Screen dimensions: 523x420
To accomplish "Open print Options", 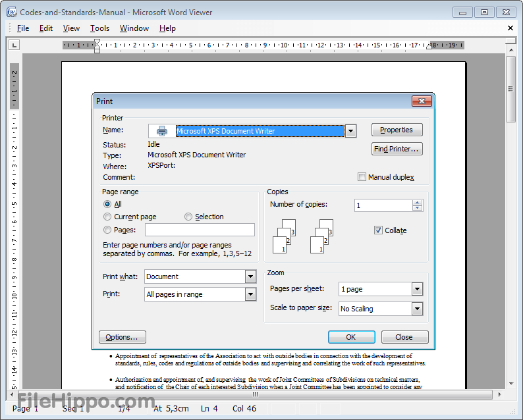I will [123, 337].
